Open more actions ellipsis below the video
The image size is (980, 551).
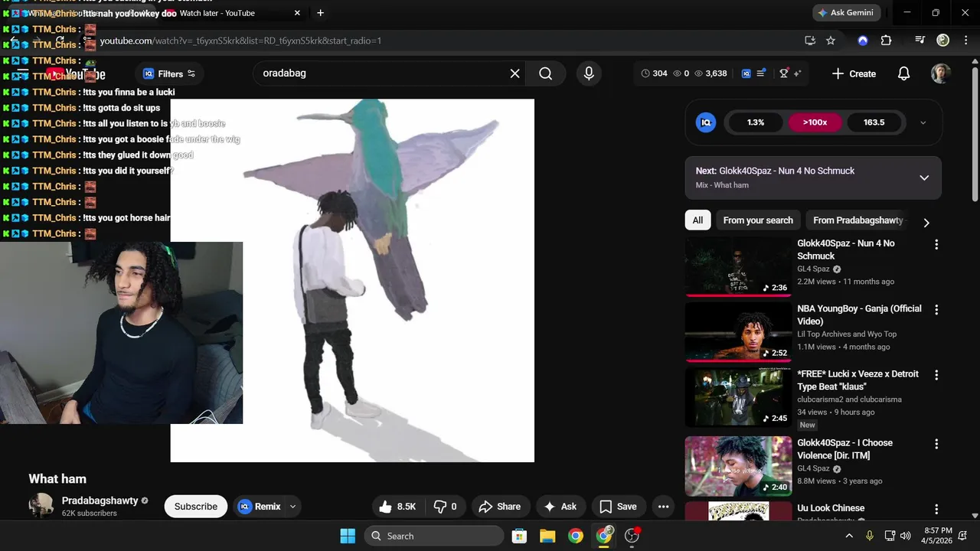coord(663,507)
